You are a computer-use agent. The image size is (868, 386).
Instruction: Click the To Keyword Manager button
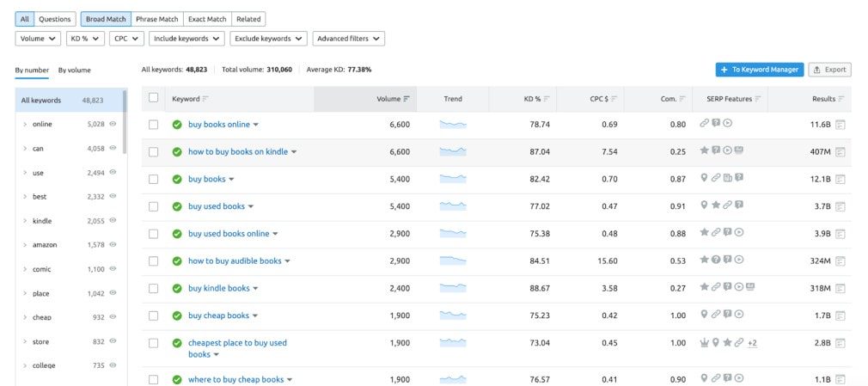pos(760,70)
